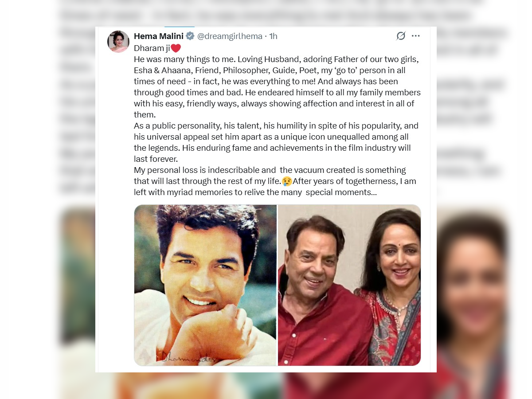Open the three-dot more options menu
This screenshot has width=532, height=399.
click(415, 36)
